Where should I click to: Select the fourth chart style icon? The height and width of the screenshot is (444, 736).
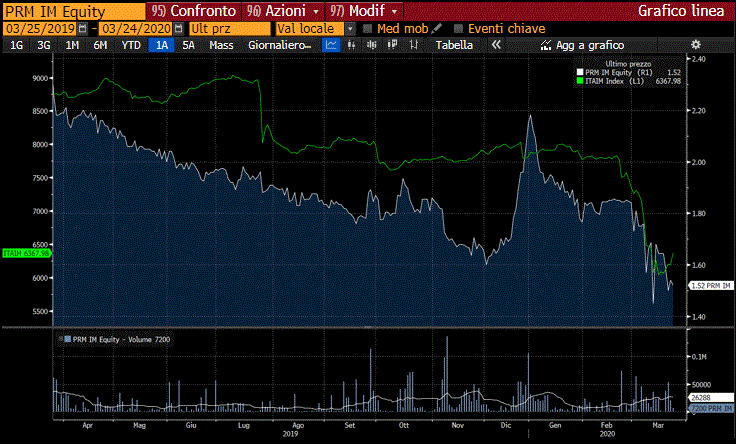coord(392,45)
